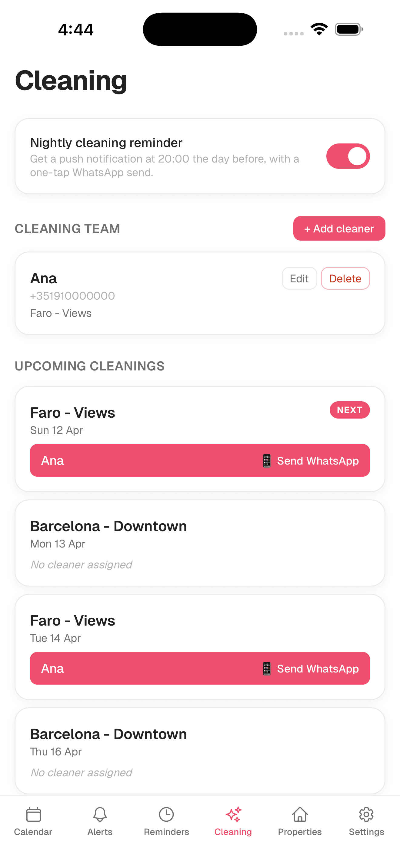400x868 pixels.
Task: Switch to the Reminders tab label
Action: pos(166,832)
